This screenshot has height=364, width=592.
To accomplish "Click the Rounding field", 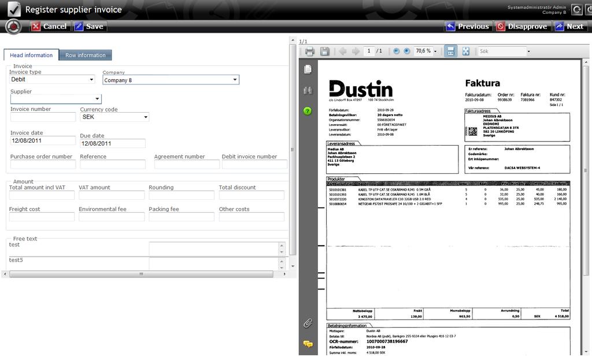I will [x=182, y=195].
